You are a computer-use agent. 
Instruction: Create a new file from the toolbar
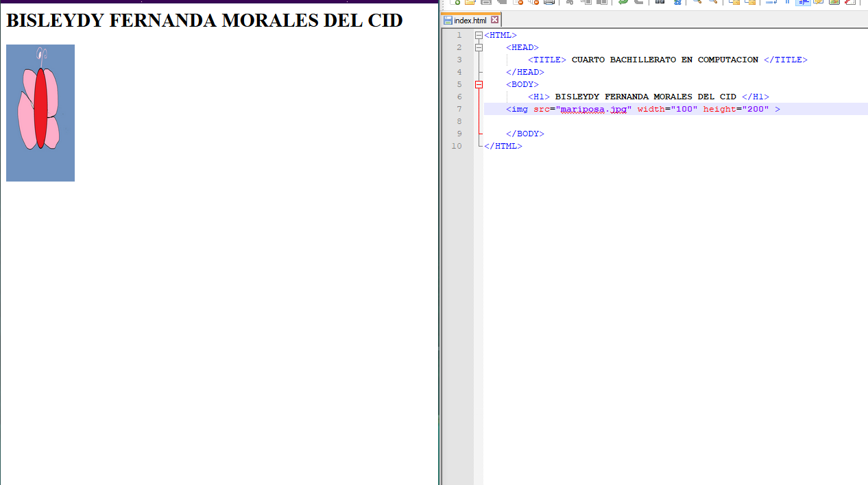point(455,2)
